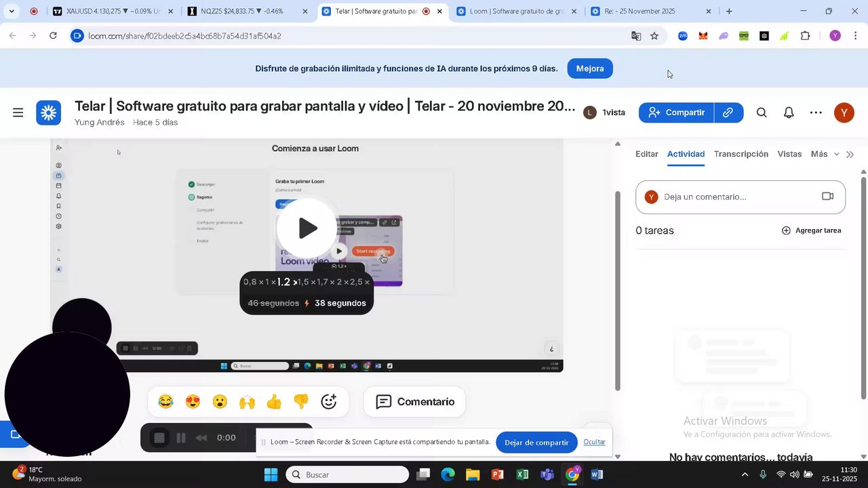The width and height of the screenshot is (868, 488).
Task: Play the video with the center play button
Action: [307, 228]
